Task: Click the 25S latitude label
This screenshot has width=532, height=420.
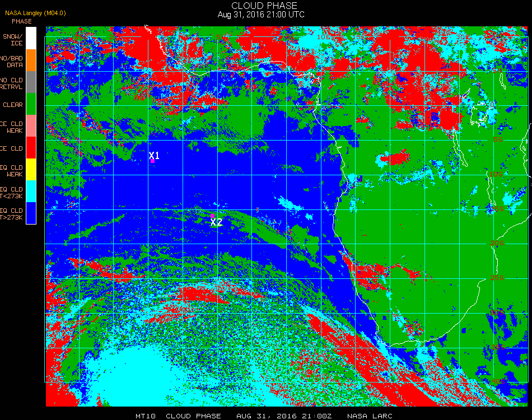Action: [x=497, y=278]
